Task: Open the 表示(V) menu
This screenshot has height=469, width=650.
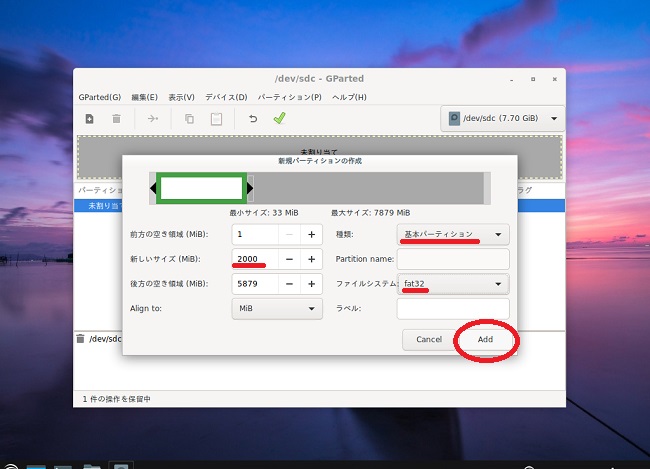Action: 181,97
